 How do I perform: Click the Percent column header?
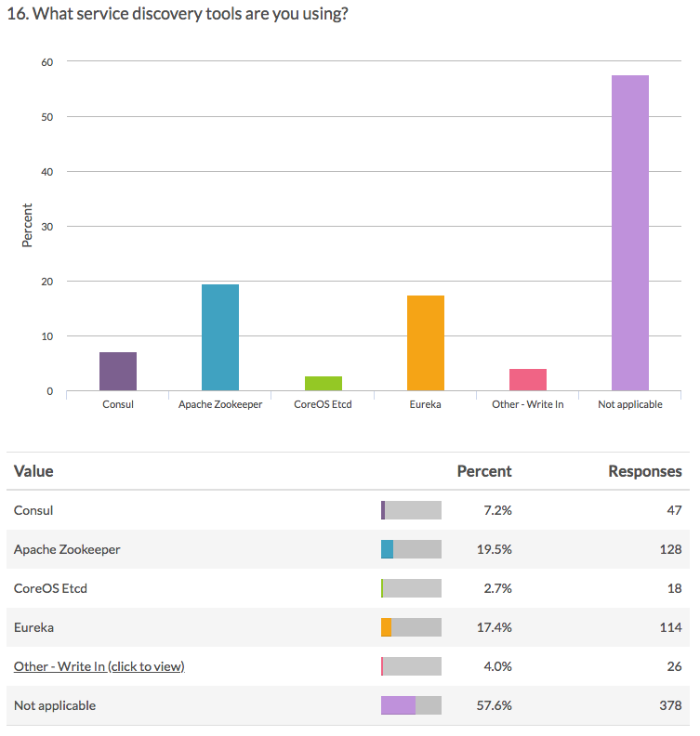point(484,471)
